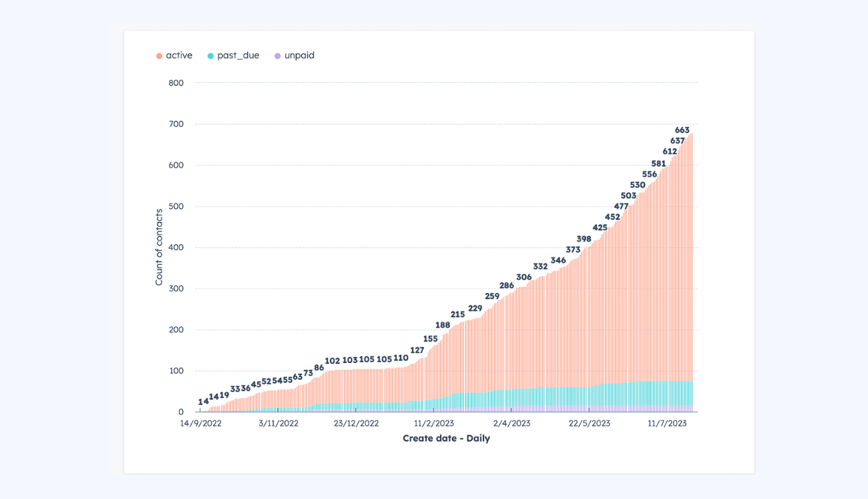Toggle the 'active' series legend label
The width and height of the screenshot is (868, 499).
pyautogui.click(x=179, y=55)
